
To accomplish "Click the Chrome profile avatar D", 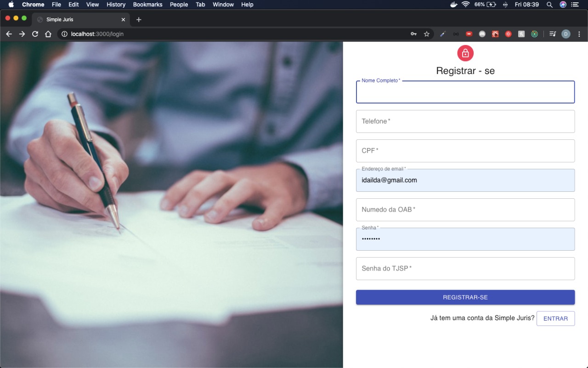I will pos(566,34).
